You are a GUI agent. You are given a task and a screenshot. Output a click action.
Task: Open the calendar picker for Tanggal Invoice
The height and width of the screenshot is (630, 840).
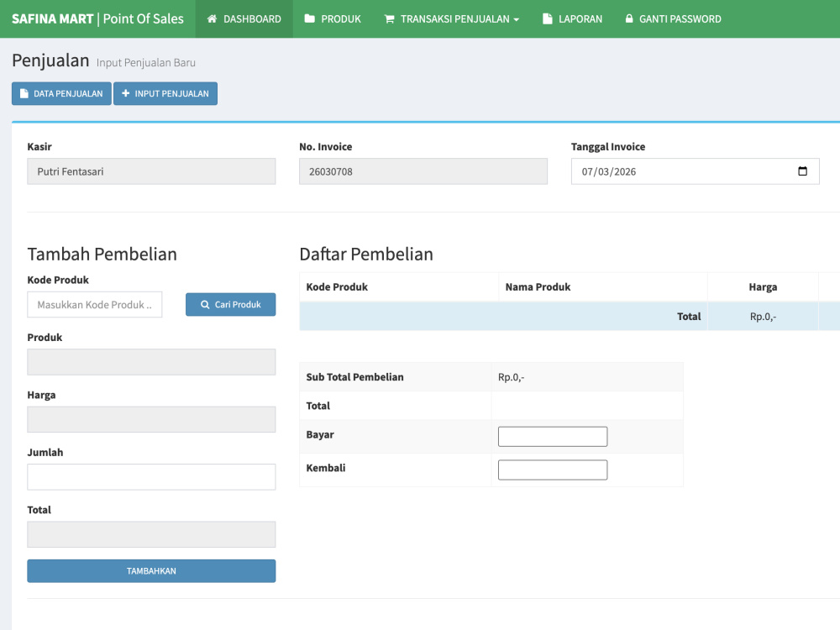(x=802, y=171)
